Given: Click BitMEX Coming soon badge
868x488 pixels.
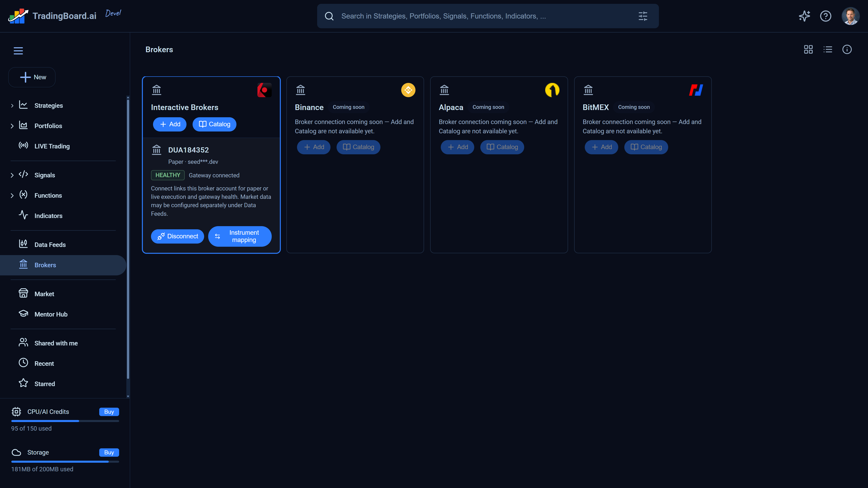Looking at the screenshot, I should [634, 107].
